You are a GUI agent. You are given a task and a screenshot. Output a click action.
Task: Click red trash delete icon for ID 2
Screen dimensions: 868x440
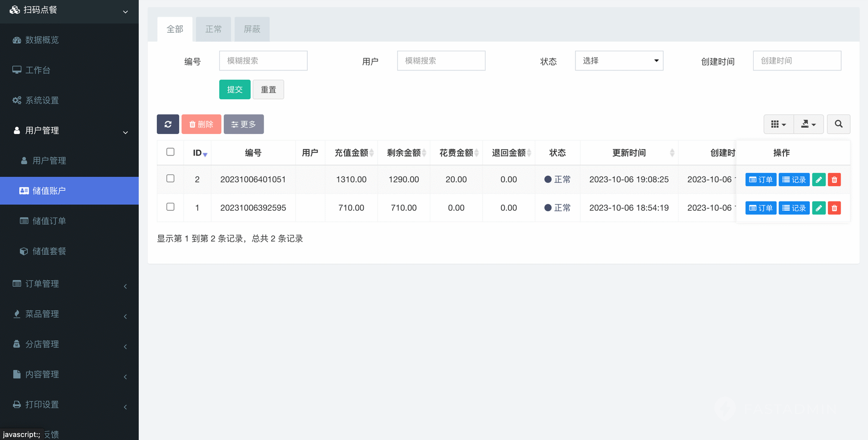coord(834,180)
